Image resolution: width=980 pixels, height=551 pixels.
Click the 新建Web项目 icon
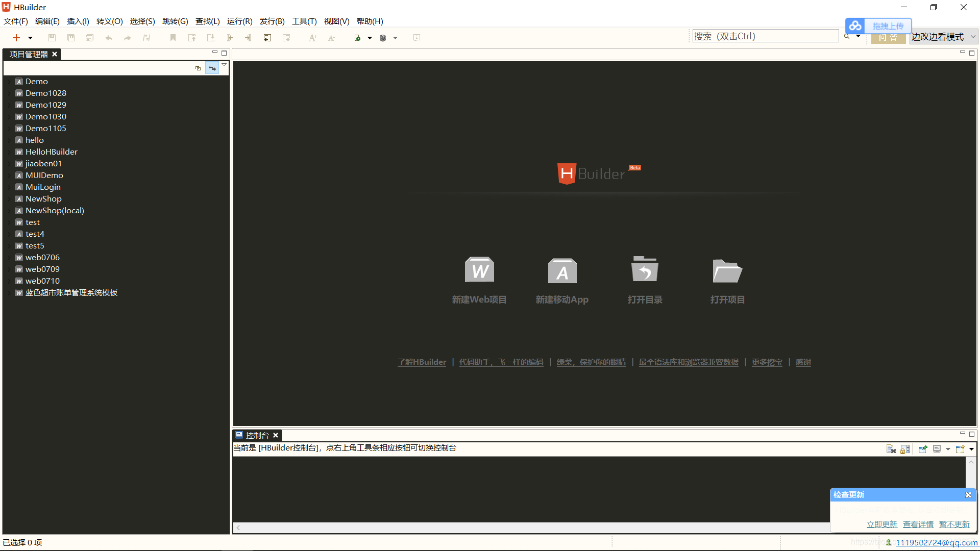pyautogui.click(x=479, y=270)
